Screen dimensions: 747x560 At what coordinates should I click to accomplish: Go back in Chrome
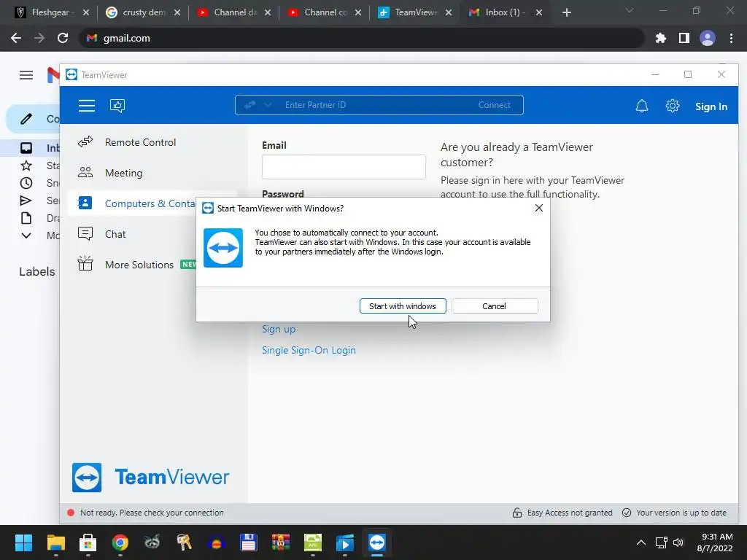[16, 38]
